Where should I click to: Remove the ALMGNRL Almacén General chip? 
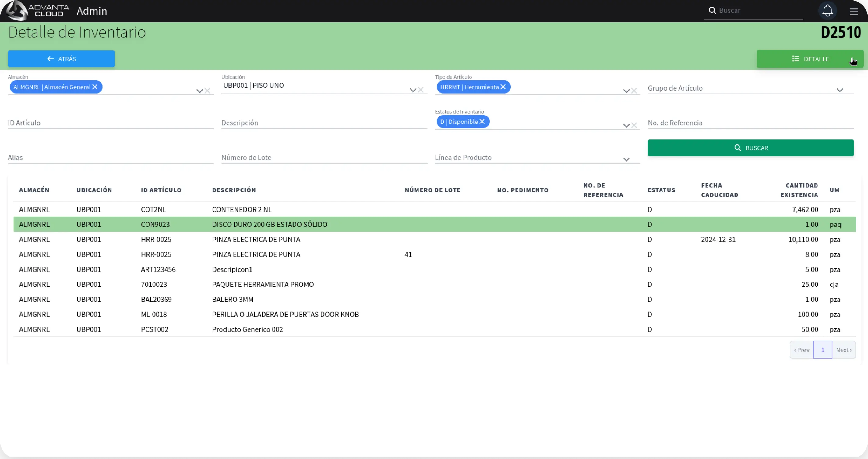(x=95, y=87)
